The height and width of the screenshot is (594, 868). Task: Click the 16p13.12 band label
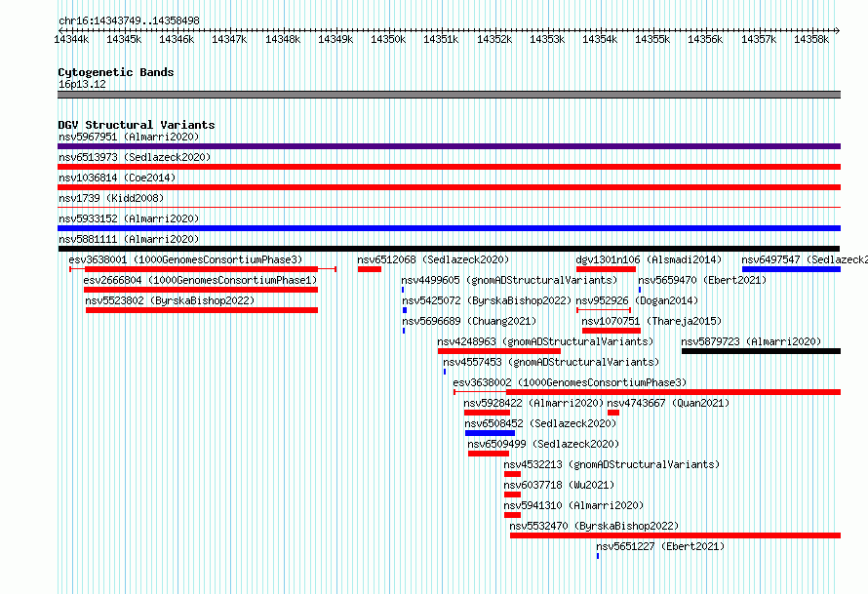coord(82,84)
